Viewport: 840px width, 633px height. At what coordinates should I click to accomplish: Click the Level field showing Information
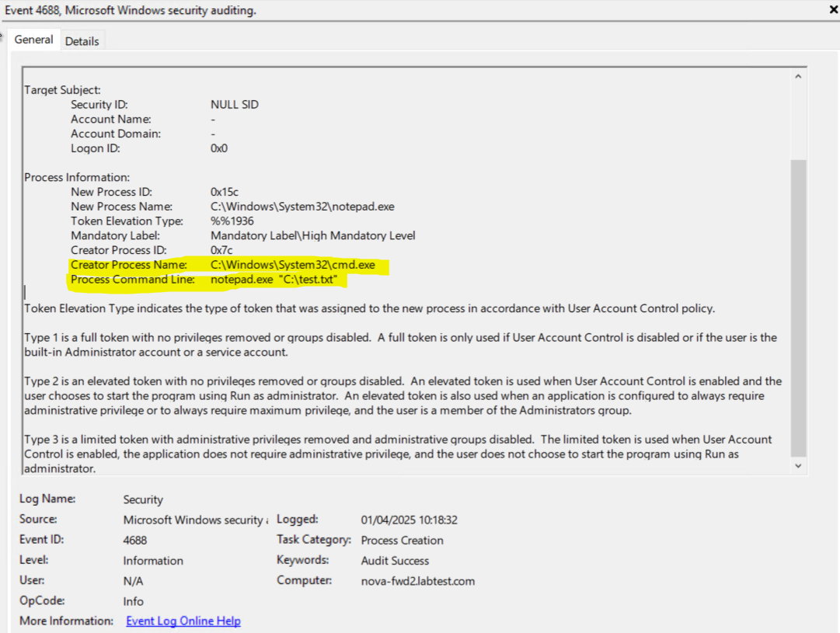click(x=153, y=561)
